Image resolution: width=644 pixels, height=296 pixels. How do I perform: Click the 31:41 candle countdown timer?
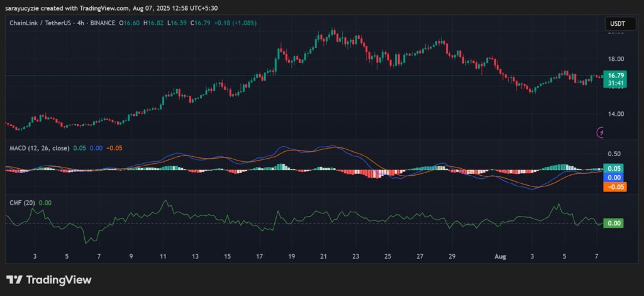(x=614, y=83)
